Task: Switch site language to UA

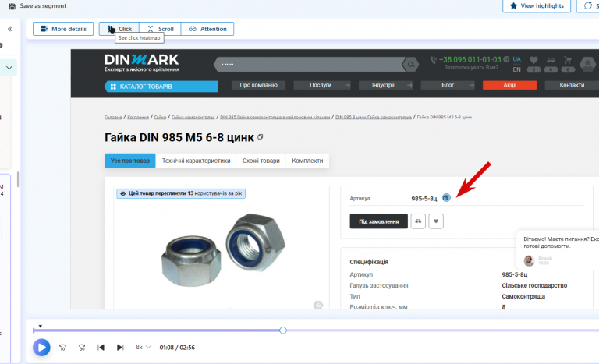Action: coord(516,59)
